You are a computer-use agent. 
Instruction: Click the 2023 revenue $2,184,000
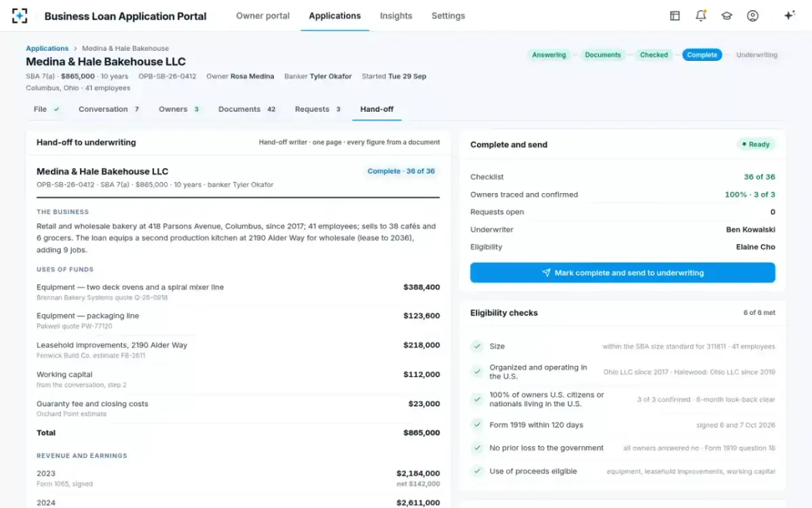418,473
